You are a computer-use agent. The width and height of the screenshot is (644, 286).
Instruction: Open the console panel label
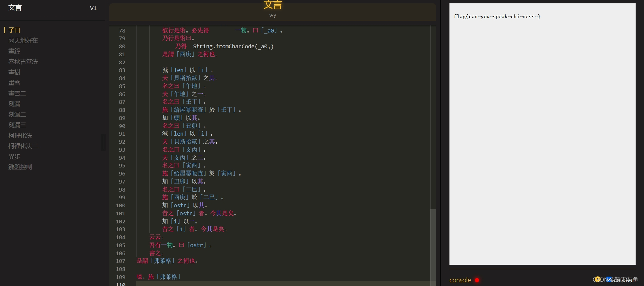click(460, 280)
